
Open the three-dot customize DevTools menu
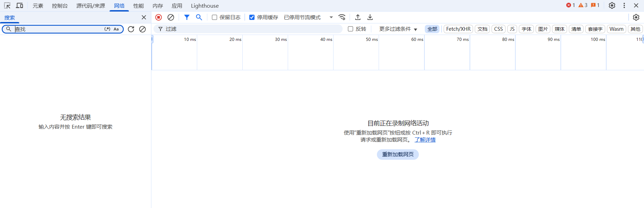click(x=624, y=6)
